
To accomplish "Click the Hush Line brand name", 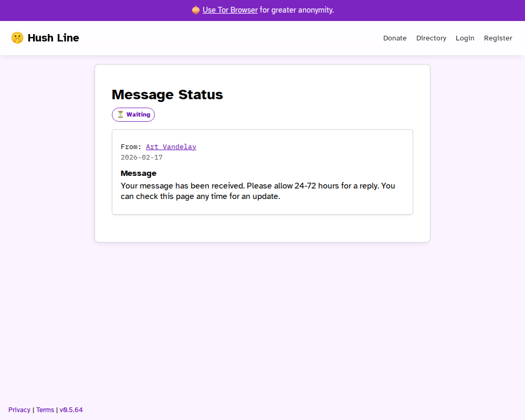I will tap(53, 38).
